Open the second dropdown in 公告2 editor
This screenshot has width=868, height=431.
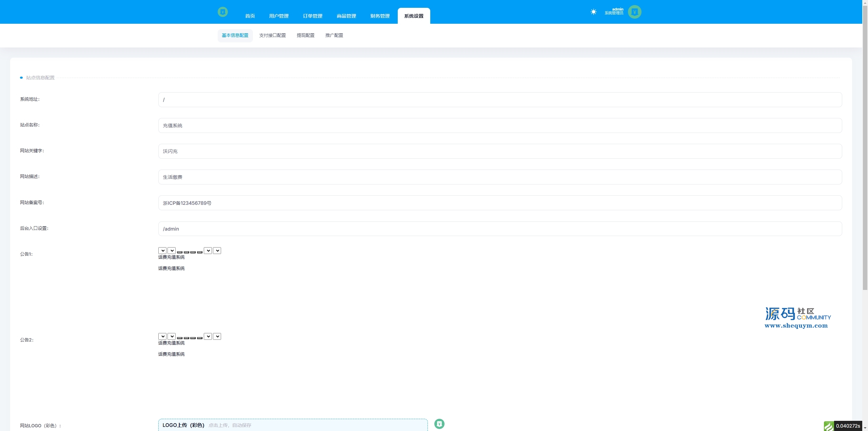click(x=172, y=336)
